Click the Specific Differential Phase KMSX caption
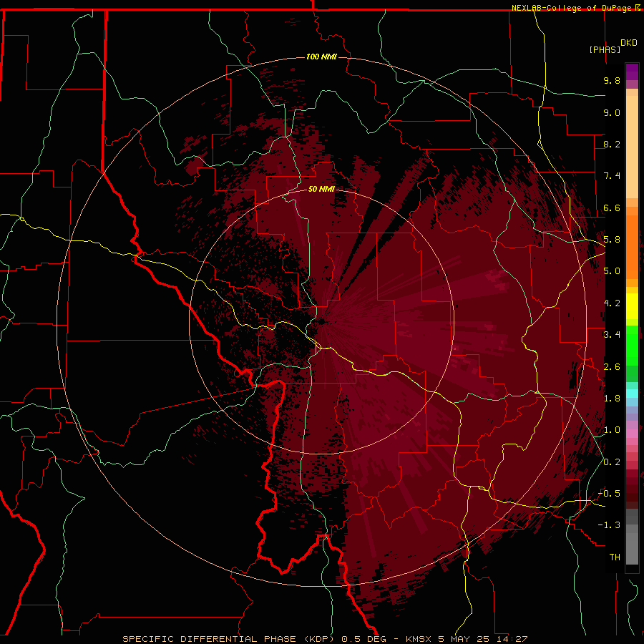This screenshot has width=644, height=644. point(325,639)
